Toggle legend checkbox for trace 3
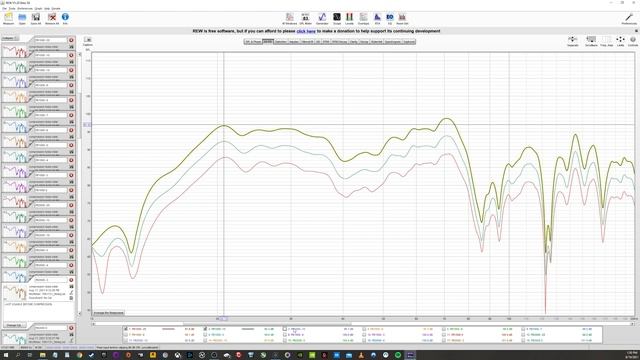 point(285,329)
